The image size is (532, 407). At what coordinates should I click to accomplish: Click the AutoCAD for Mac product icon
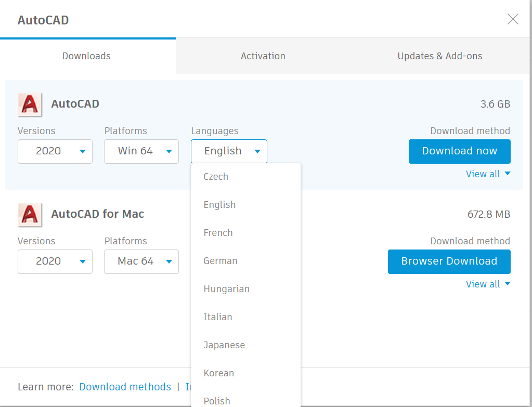[30, 214]
